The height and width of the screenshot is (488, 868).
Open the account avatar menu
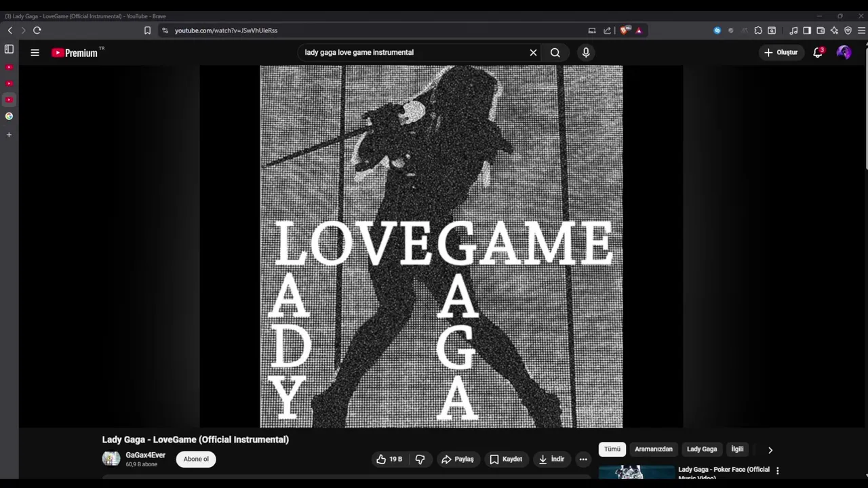coord(844,52)
